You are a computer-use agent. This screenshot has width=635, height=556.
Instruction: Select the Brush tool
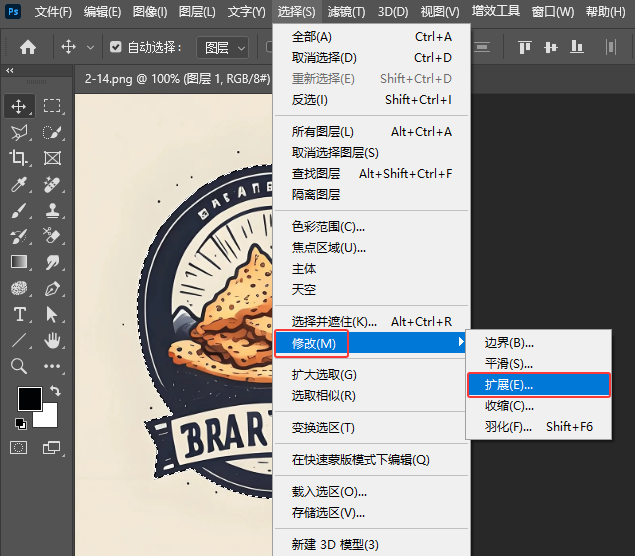(19, 211)
